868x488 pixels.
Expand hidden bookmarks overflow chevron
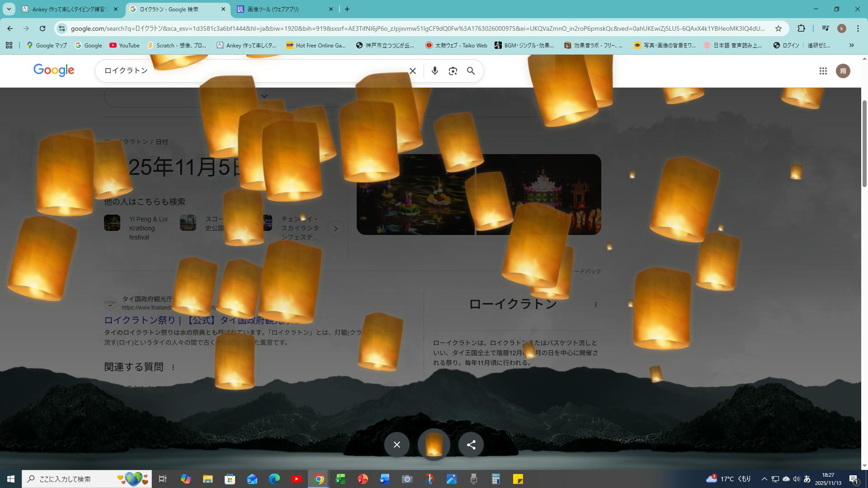coord(851,45)
